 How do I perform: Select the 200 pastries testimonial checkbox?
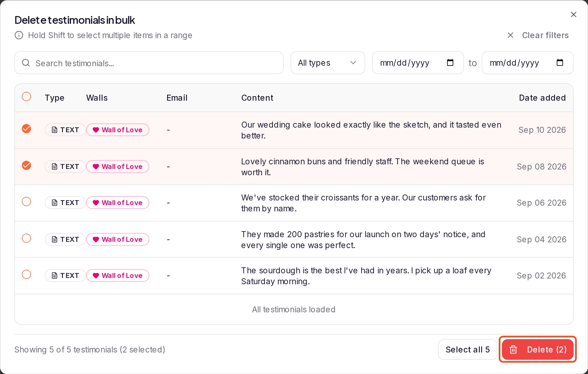click(26, 238)
